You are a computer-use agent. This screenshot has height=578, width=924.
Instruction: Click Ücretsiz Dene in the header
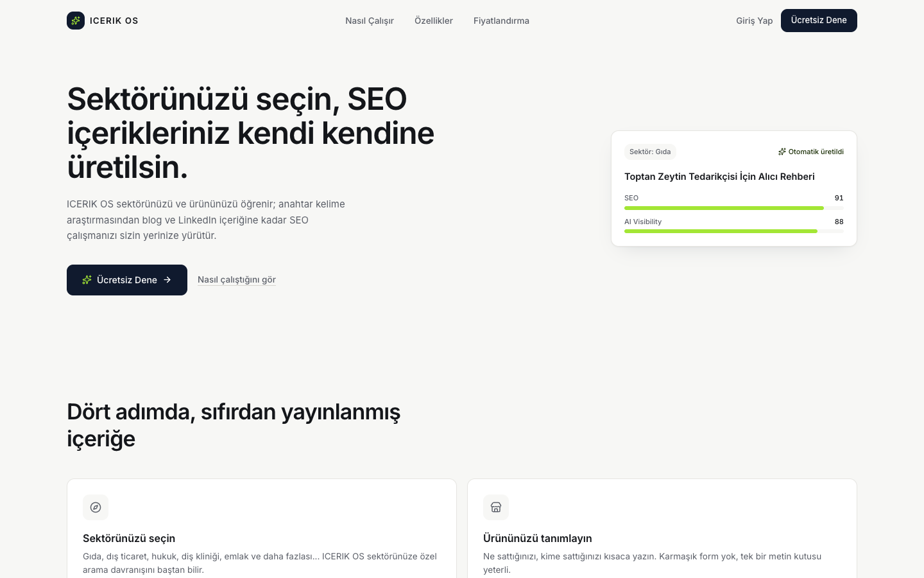click(819, 21)
